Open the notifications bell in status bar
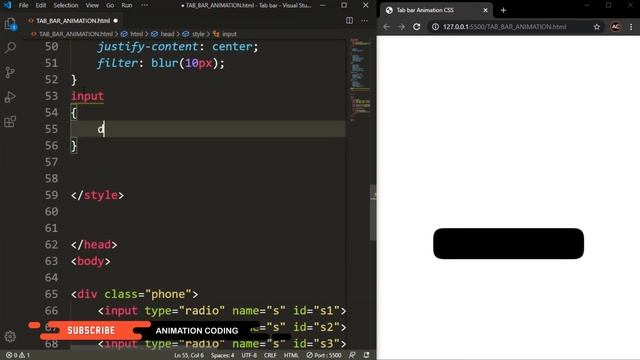This screenshot has width=640, height=360. click(367, 355)
